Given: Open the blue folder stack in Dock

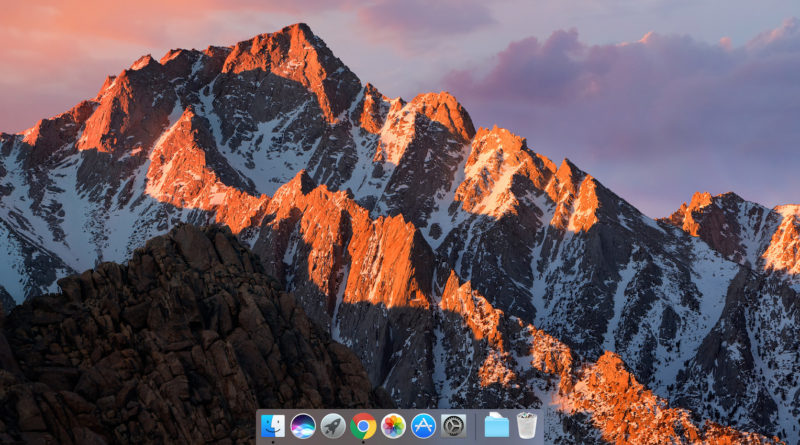Looking at the screenshot, I should coord(496,425).
